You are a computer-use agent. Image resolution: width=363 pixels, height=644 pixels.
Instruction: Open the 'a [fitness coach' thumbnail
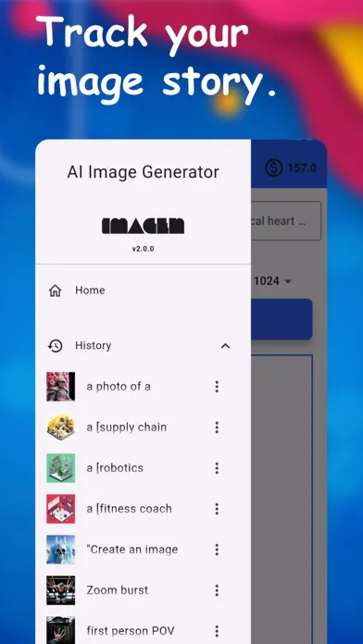coord(60,509)
